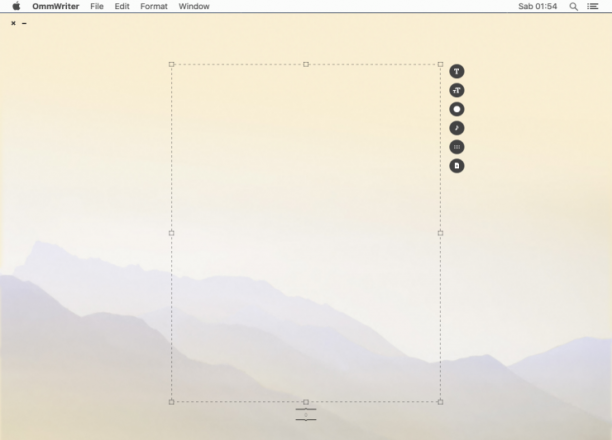
Task: Close the OmmWriter window with the x
Action: coord(13,23)
